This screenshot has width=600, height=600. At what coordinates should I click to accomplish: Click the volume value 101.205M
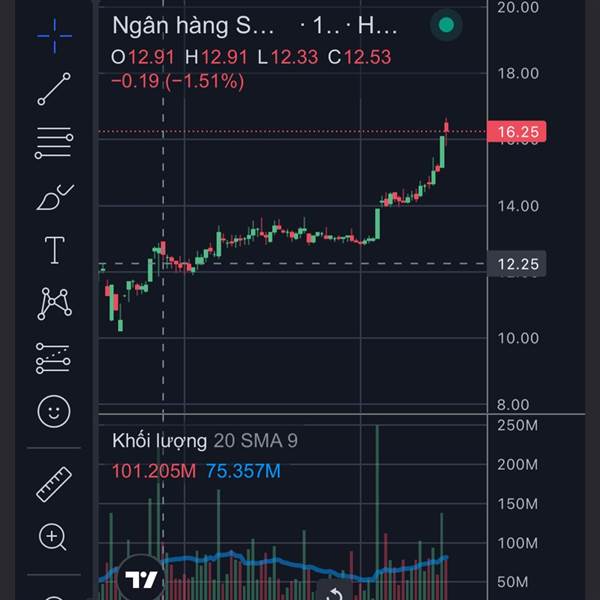pyautogui.click(x=154, y=471)
